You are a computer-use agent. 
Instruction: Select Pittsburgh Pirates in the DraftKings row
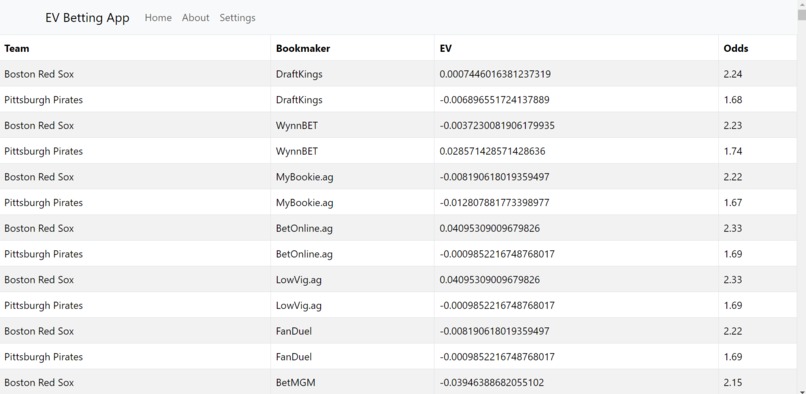point(44,100)
